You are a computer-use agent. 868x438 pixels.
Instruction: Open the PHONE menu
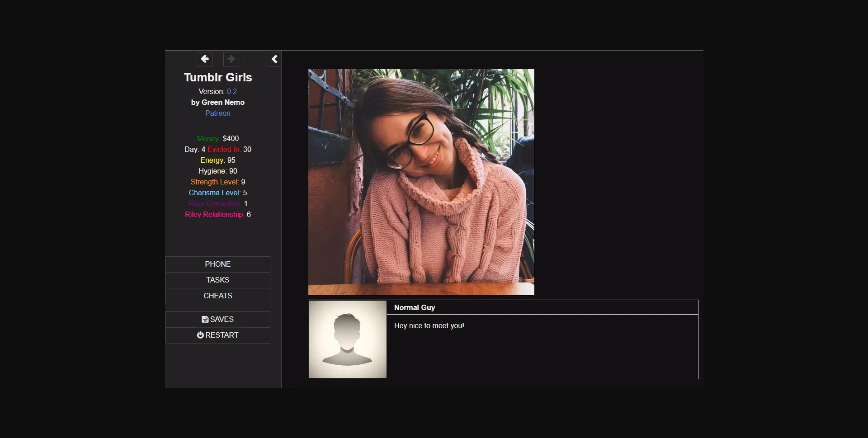point(217,264)
